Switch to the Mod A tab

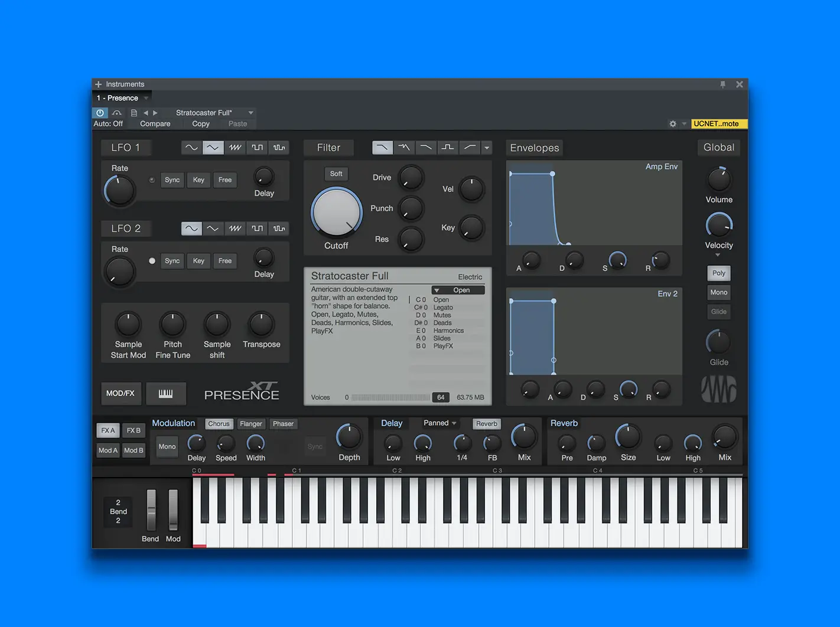tap(108, 450)
